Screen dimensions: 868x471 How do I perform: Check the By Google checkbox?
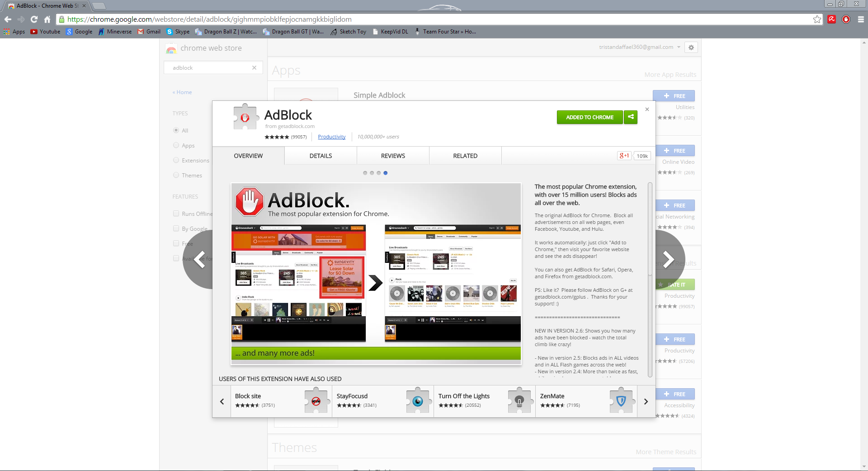point(176,228)
